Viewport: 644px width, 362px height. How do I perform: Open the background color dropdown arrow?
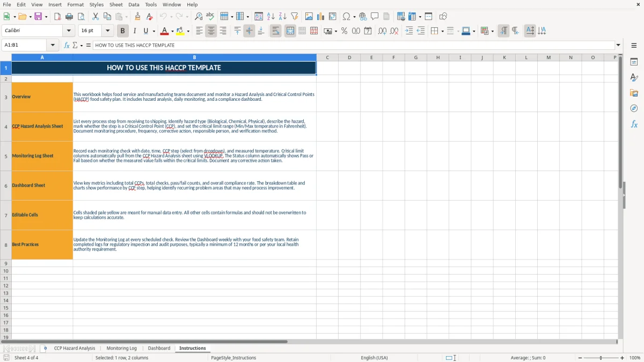pos(188,31)
